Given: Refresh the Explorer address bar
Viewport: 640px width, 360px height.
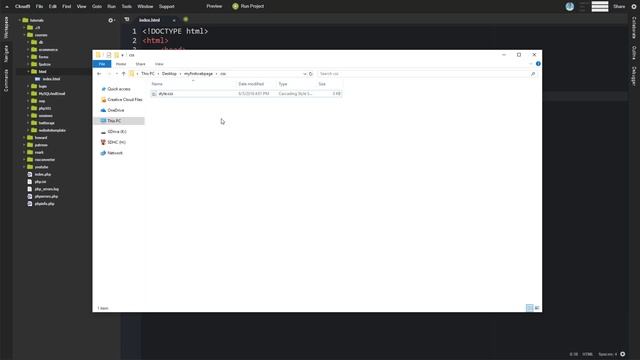Looking at the screenshot, I should click(311, 74).
